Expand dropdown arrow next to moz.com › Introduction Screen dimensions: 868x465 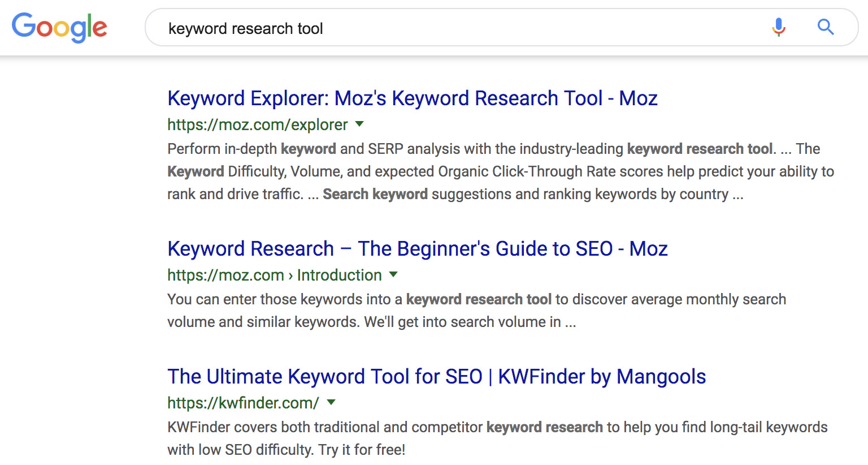click(x=393, y=274)
